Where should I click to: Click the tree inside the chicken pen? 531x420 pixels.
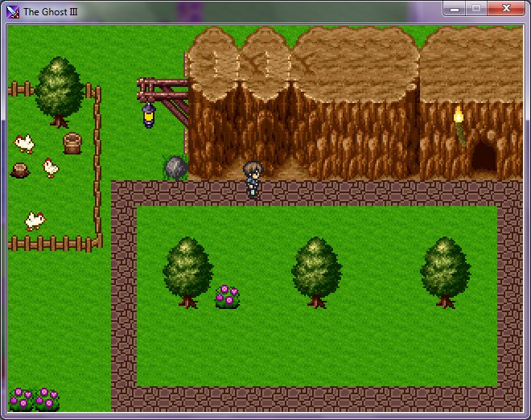pos(60,93)
